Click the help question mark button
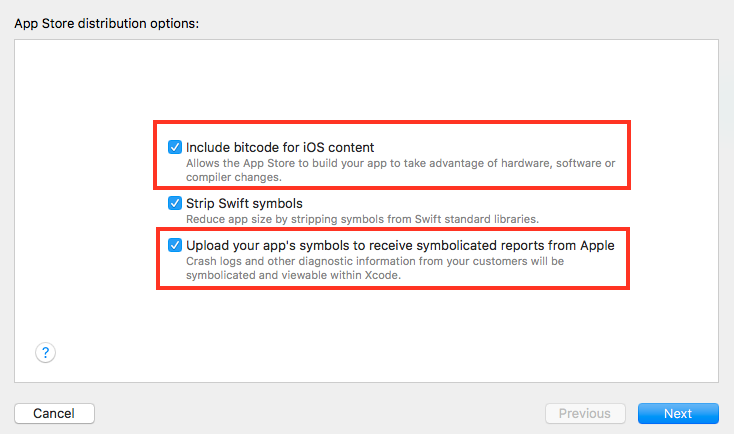 [46, 352]
